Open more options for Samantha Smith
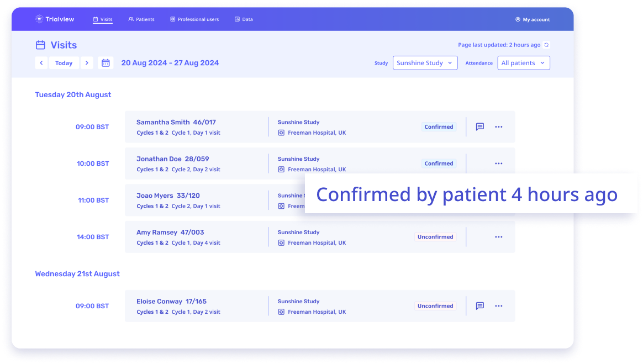The height and width of the screenshot is (364, 643). [499, 126]
